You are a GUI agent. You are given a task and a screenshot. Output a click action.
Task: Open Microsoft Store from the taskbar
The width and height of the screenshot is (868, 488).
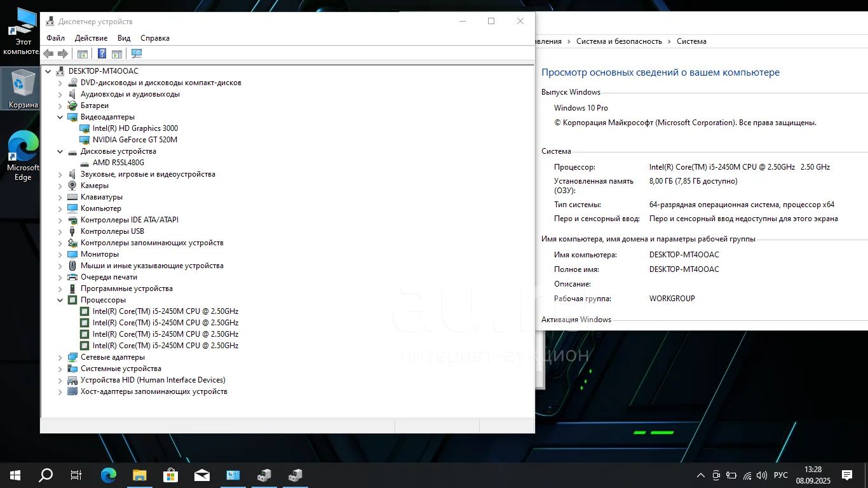[x=170, y=475]
